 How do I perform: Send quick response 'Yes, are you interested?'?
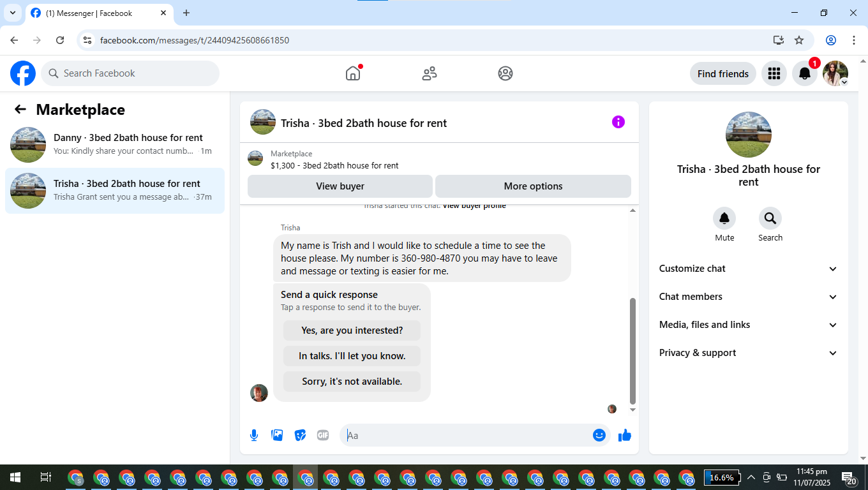click(x=352, y=330)
